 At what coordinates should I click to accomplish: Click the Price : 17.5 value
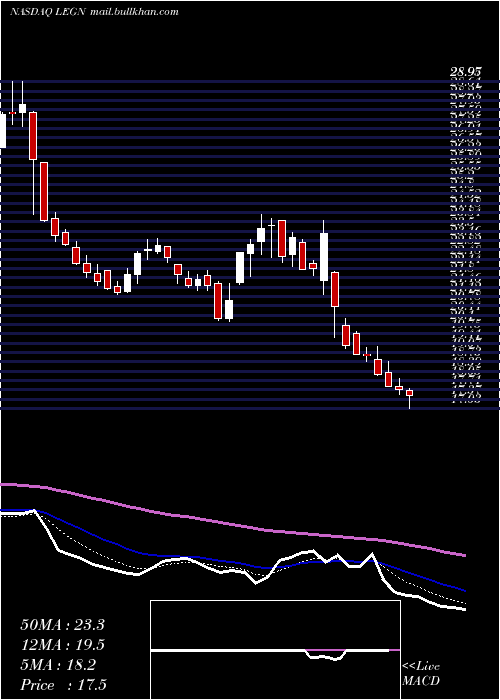pyautogui.click(x=63, y=685)
